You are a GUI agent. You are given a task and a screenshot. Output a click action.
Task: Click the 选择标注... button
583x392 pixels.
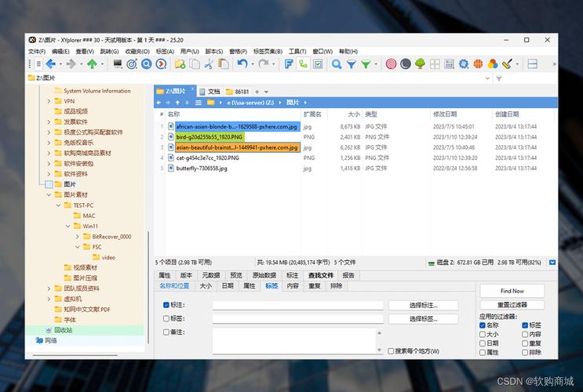pyautogui.click(x=424, y=306)
